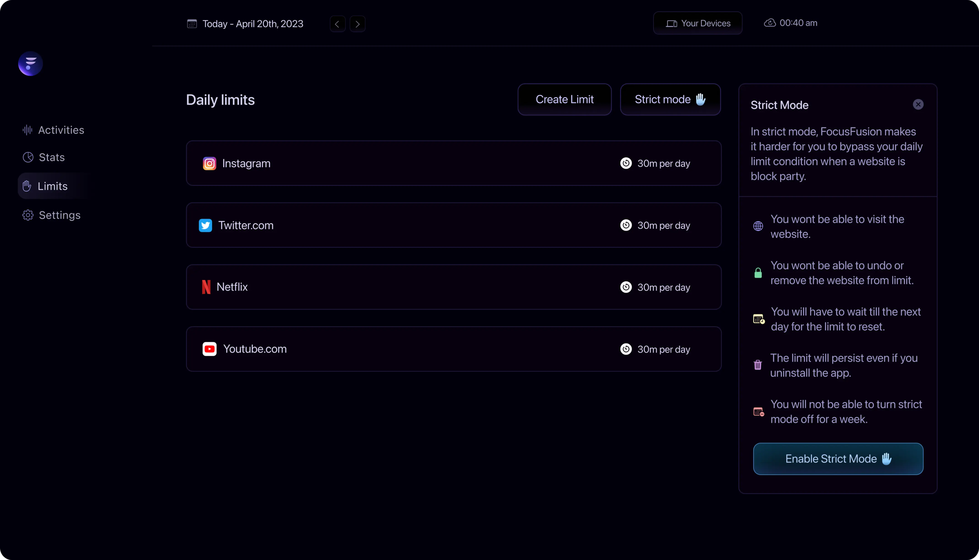Click the red calendar week icon
This screenshot has width=979, height=560.
759,412
